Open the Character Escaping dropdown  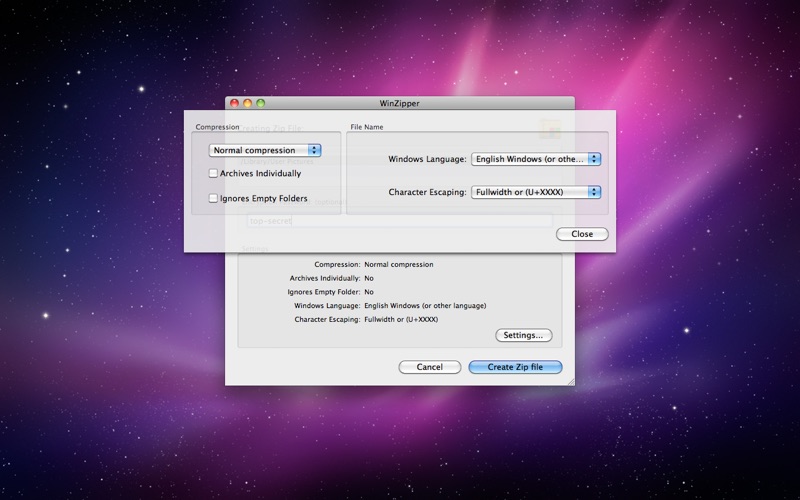[x=536, y=192]
